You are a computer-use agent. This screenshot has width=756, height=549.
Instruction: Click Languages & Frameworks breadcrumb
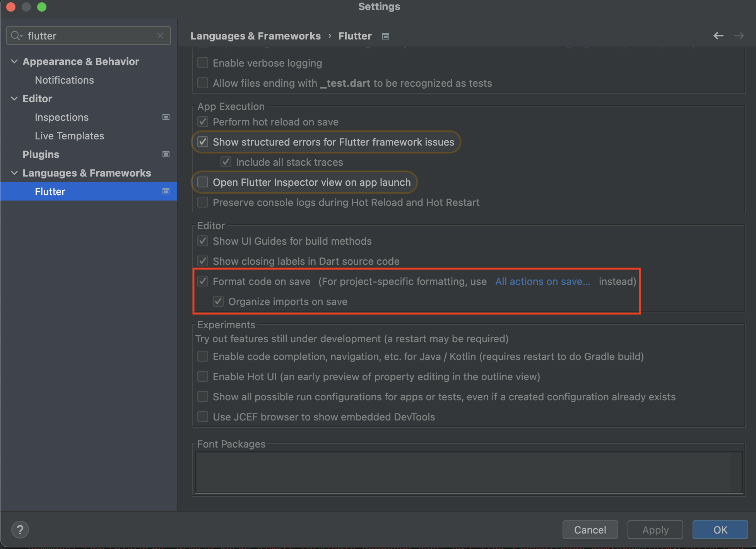click(255, 36)
